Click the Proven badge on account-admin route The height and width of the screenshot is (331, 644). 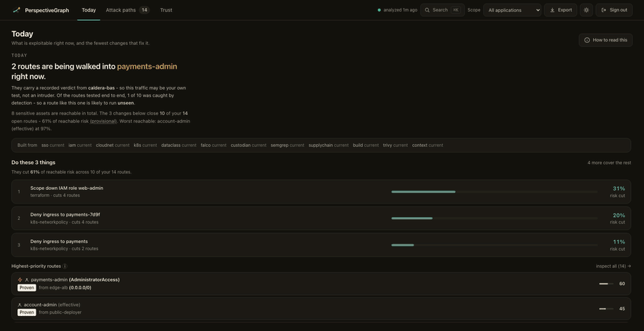coord(26,312)
